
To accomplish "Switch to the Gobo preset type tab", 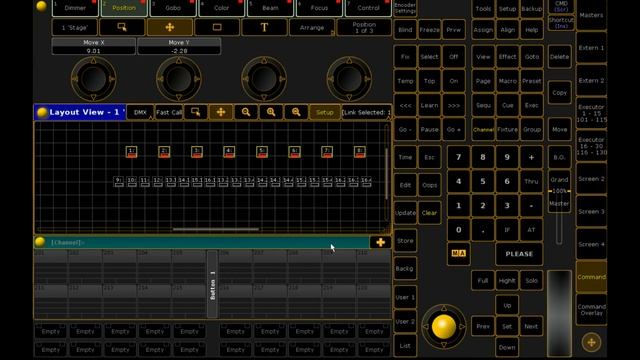I will click(x=173, y=8).
